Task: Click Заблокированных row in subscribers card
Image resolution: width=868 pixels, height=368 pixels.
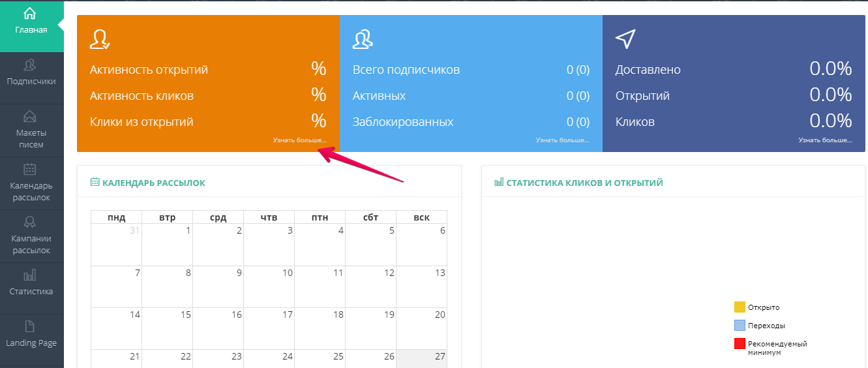Action: 471,122
